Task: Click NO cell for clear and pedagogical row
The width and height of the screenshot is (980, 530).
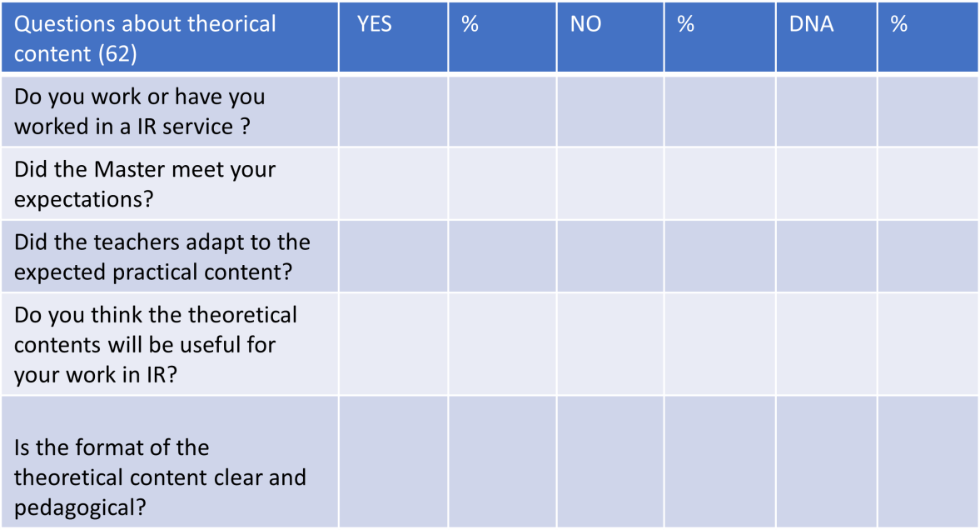Action: [610, 462]
